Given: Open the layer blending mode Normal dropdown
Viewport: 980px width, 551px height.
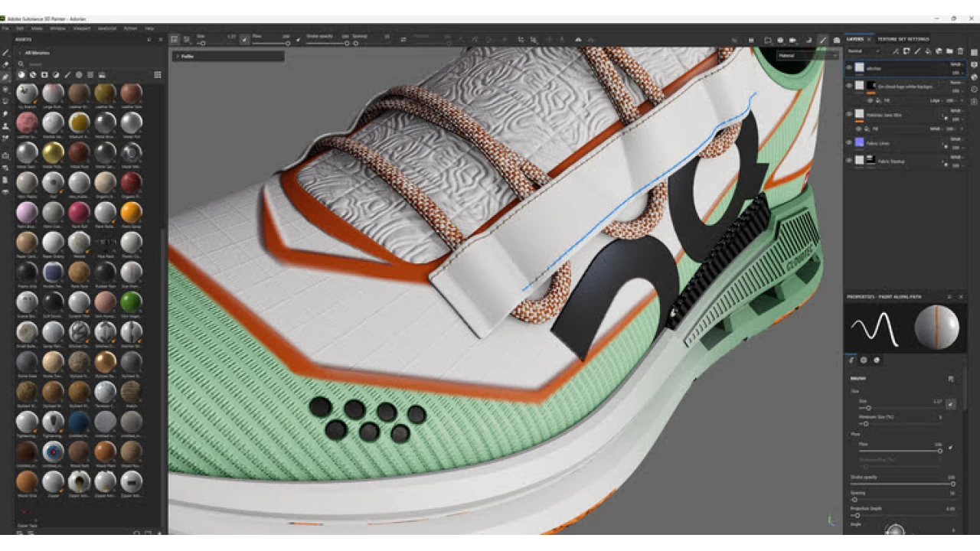Looking at the screenshot, I should pos(864,51).
